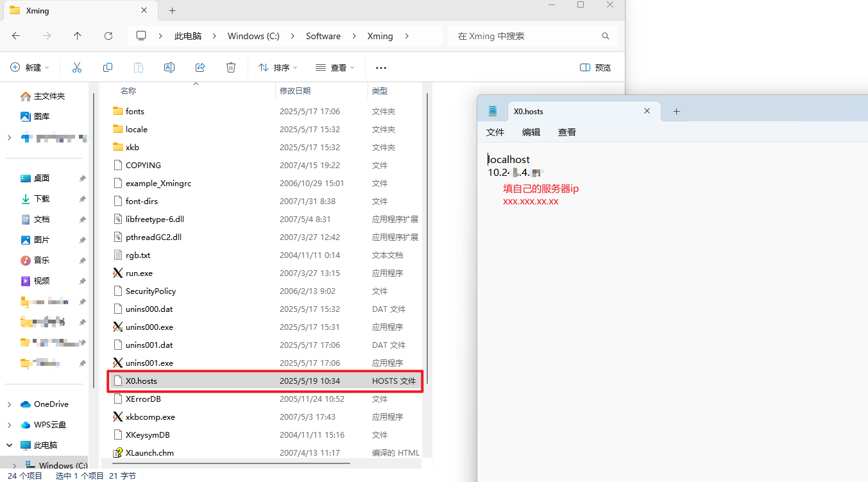Open the 新建 new item dropdown
868x482 pixels.
[29, 67]
